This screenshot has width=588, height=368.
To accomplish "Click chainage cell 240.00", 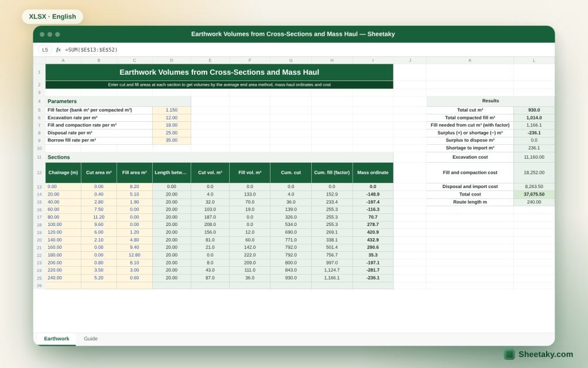I will click(x=63, y=278).
